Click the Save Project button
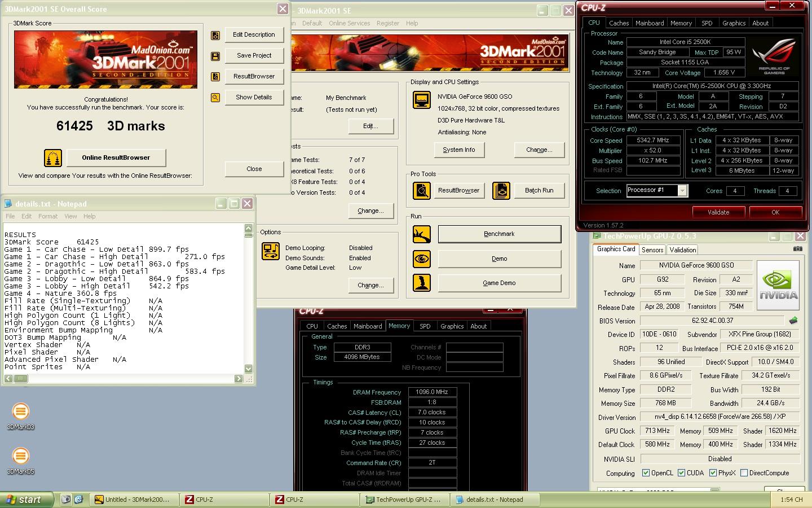 [x=254, y=56]
